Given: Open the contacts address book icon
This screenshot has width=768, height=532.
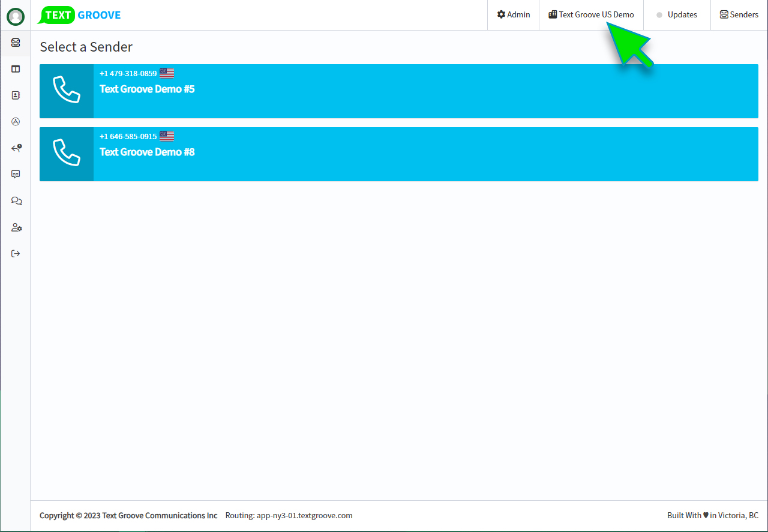Looking at the screenshot, I should [x=16, y=95].
